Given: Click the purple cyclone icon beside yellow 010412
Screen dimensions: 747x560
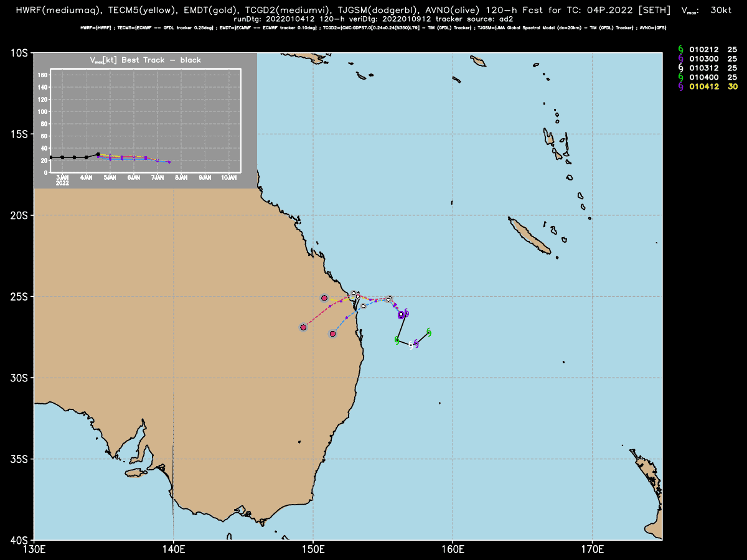Looking at the screenshot, I should (x=680, y=86).
